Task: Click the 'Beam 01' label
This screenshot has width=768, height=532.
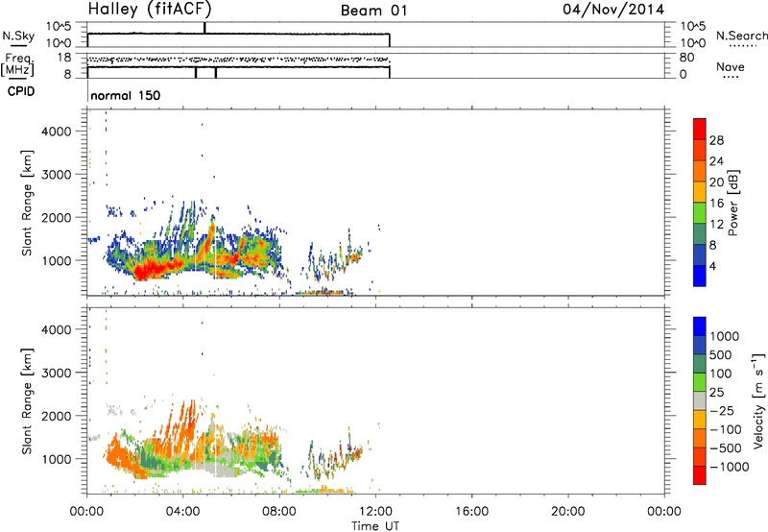Action: point(373,11)
